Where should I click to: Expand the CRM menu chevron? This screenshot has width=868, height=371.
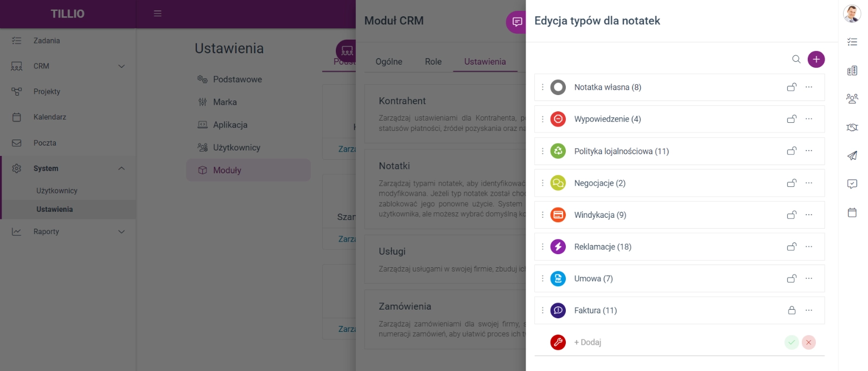pyautogui.click(x=122, y=66)
